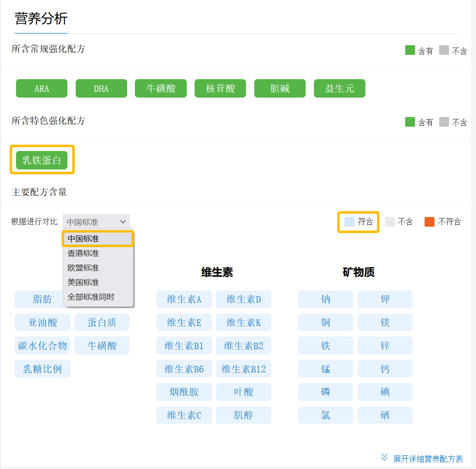Click the 益生元 formula tag
Screen dimensions: 476x469
coord(340,89)
